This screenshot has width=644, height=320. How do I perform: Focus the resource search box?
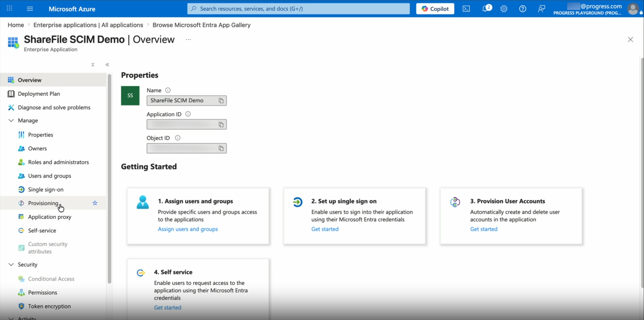tap(298, 9)
